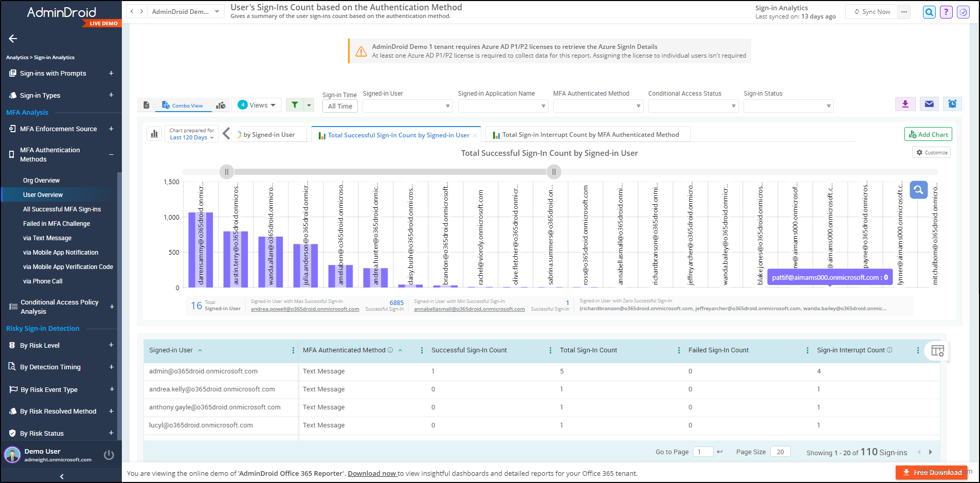Select All Successful MFA Sign-ins

click(x=62, y=209)
